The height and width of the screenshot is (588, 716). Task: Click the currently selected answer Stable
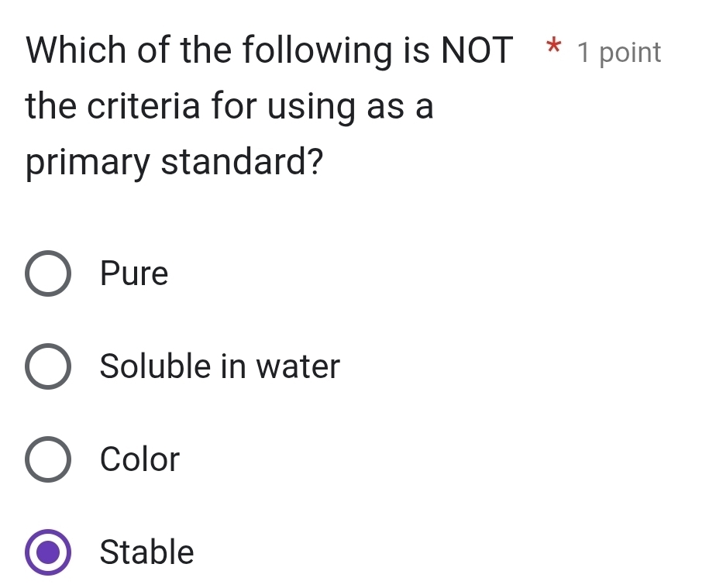47,552
